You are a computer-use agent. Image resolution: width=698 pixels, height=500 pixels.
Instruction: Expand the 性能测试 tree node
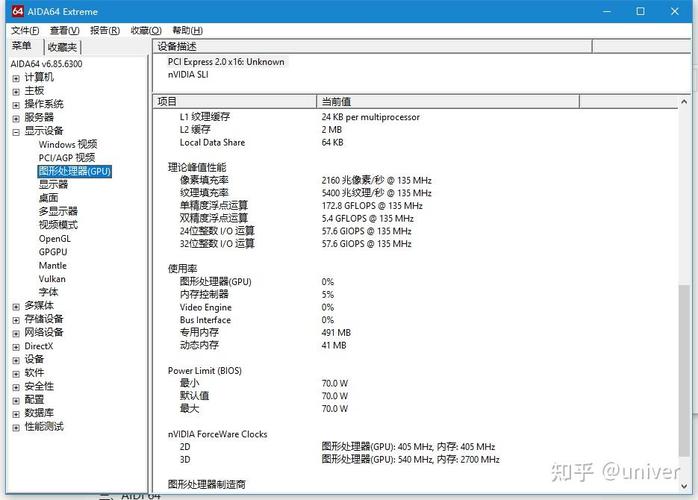16,427
